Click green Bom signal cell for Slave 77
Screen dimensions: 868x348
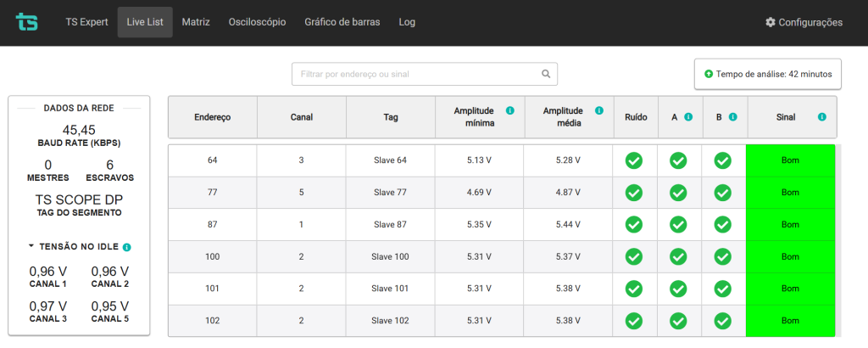click(790, 193)
